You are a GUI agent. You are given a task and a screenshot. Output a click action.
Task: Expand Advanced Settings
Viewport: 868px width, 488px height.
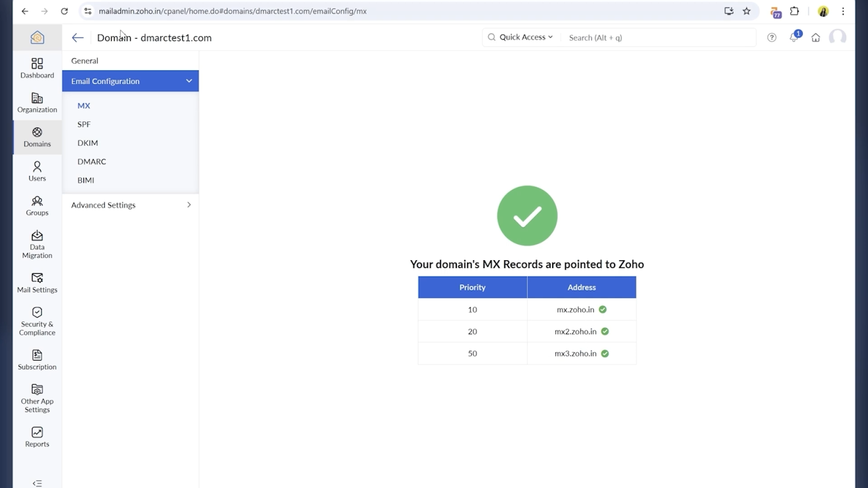point(130,205)
